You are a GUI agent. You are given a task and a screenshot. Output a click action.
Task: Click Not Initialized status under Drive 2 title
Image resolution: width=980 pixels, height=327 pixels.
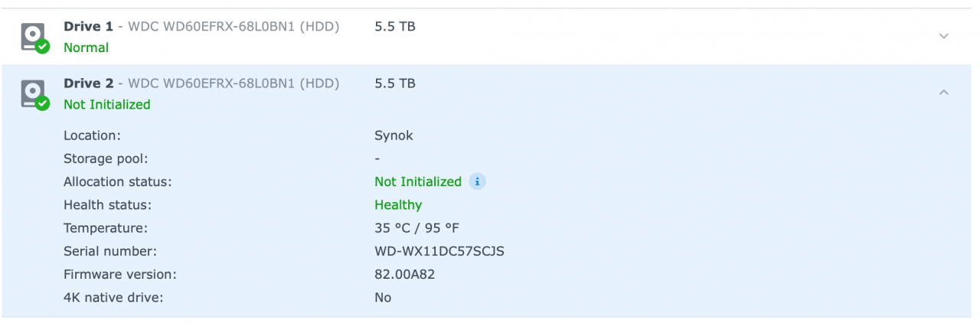106,104
